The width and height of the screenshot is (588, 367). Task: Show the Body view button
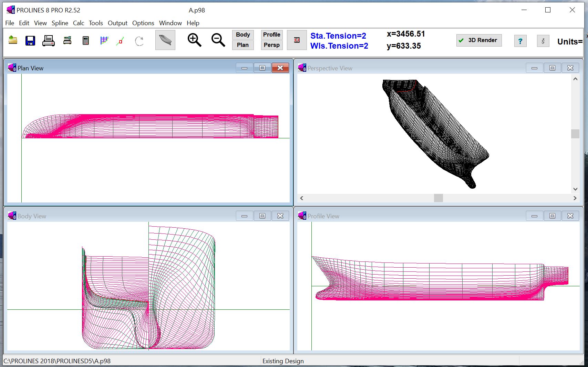243,34
